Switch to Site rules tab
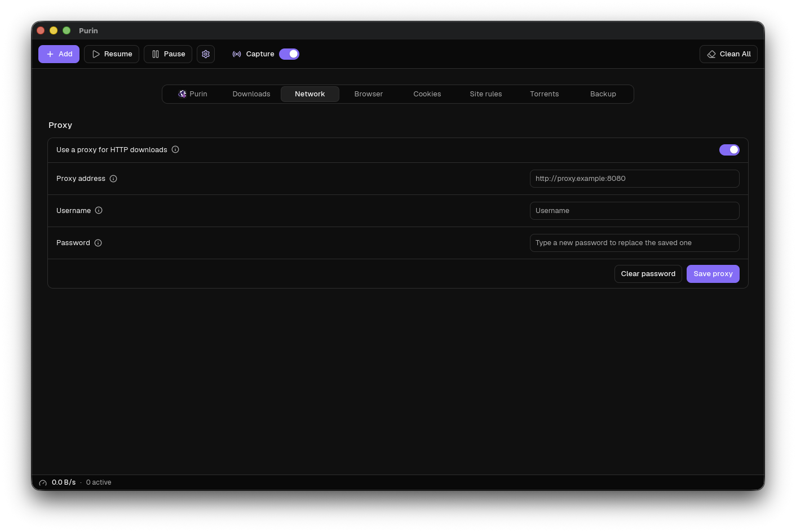The width and height of the screenshot is (796, 532). (x=486, y=94)
